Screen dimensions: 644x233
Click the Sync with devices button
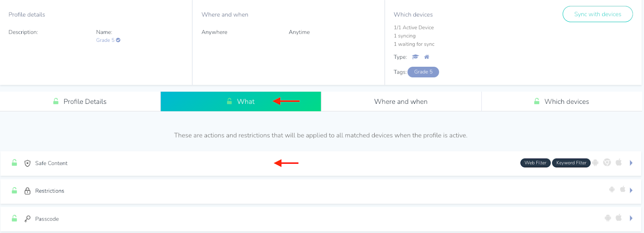[598, 14]
